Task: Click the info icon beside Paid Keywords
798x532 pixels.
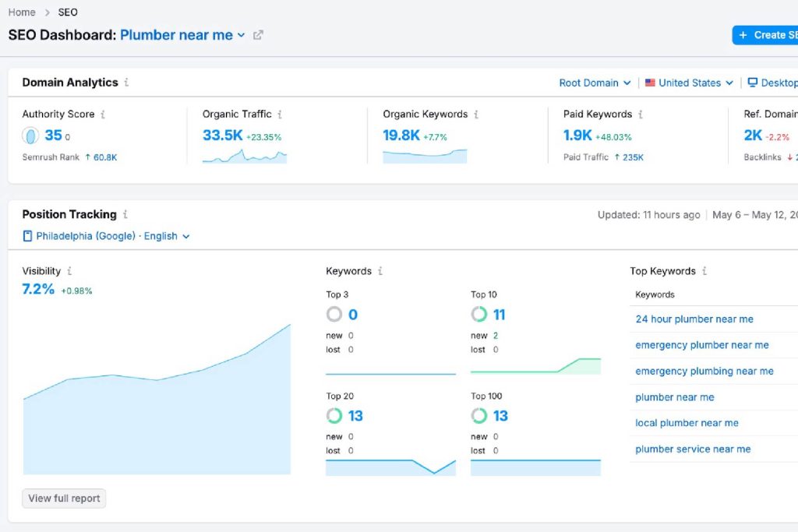Action: click(641, 115)
